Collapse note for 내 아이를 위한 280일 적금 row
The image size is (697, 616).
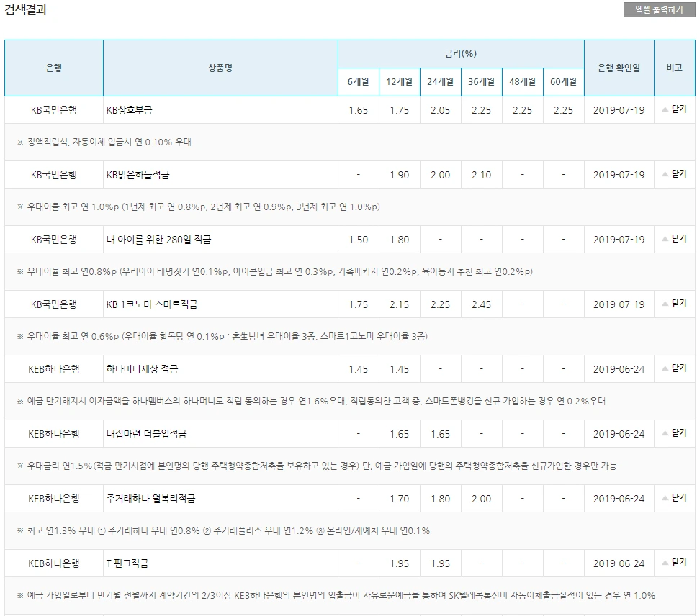point(675,239)
